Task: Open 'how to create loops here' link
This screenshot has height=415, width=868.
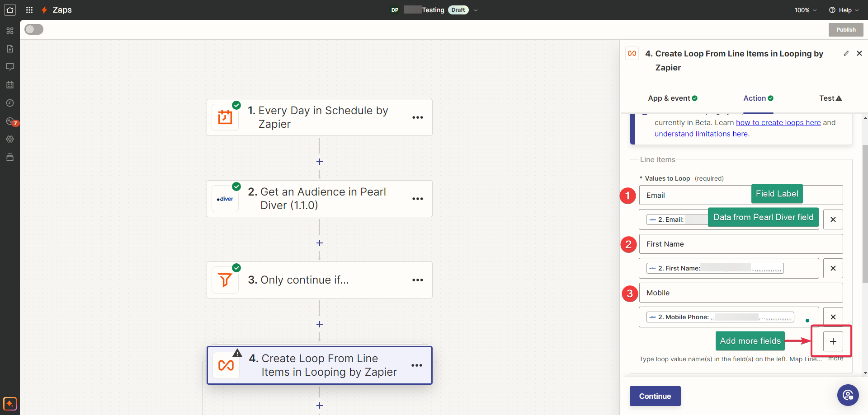Action: coord(778,122)
